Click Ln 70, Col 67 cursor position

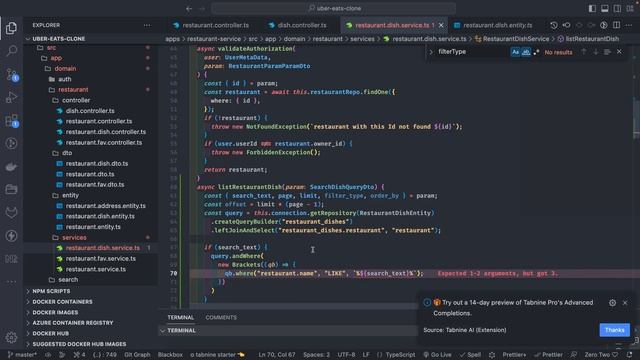click(x=276, y=355)
